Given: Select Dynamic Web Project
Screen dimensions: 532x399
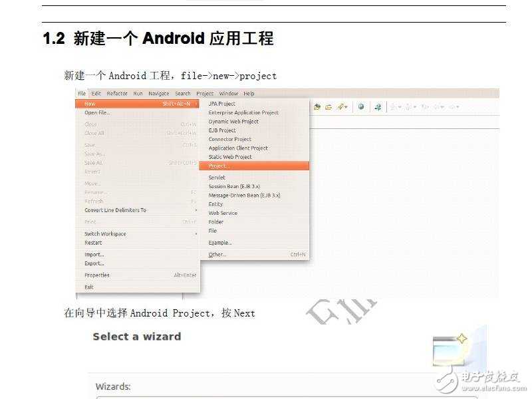Looking at the screenshot, I should [233, 122].
